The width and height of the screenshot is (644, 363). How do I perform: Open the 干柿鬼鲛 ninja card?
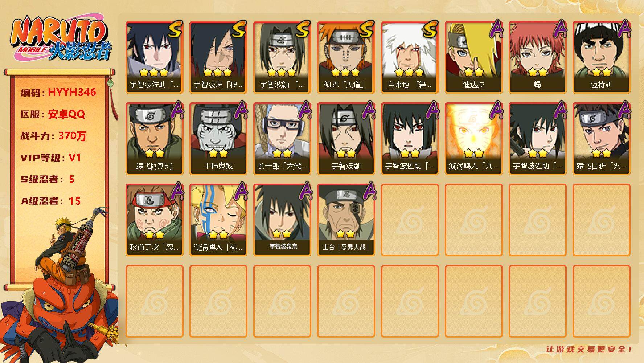tap(218, 139)
